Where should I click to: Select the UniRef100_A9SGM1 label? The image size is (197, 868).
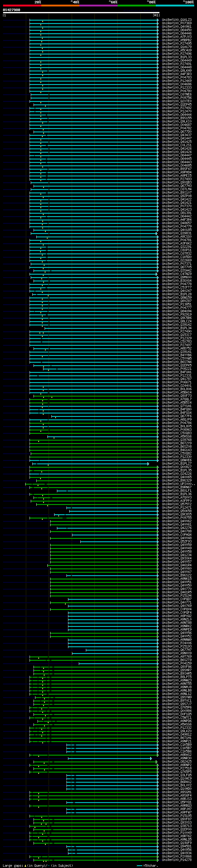pos(177,792)
